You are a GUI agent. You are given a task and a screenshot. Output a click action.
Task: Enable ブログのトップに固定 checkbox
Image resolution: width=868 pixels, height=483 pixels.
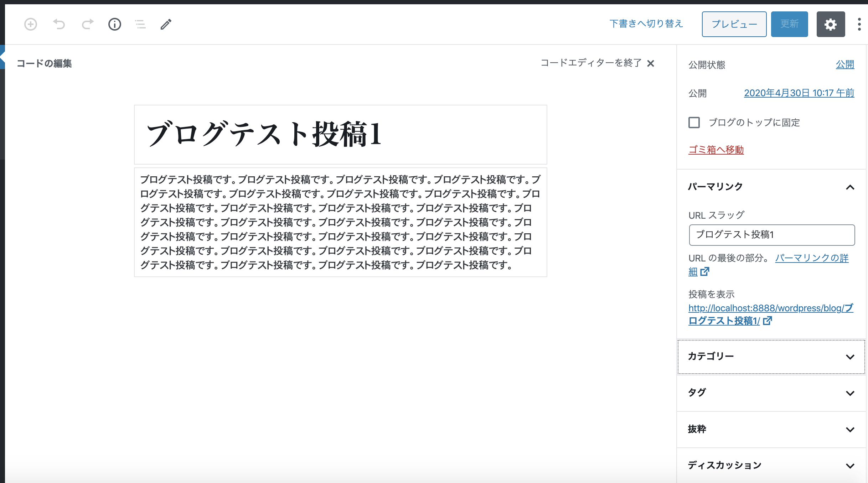coord(693,123)
